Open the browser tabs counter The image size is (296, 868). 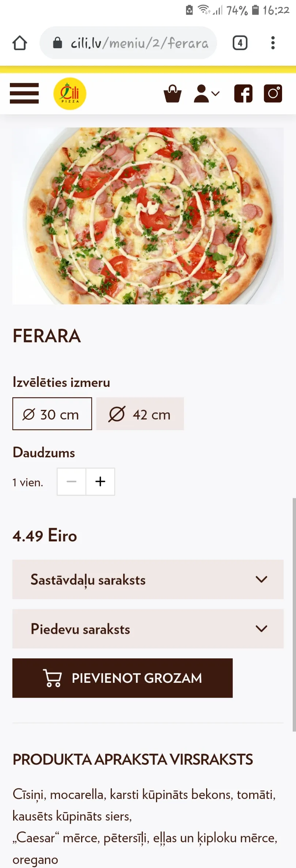(x=240, y=43)
